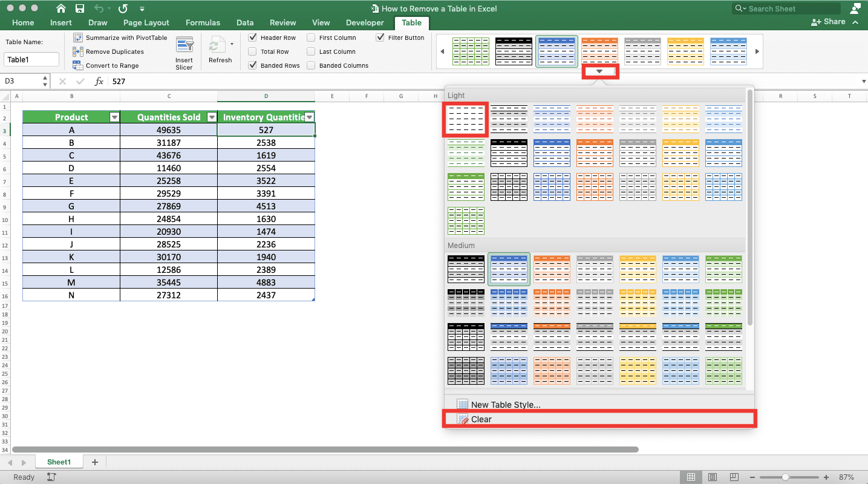Viewport: 868px width, 484px height.
Task: Open the Insert tab
Action: [x=61, y=22]
